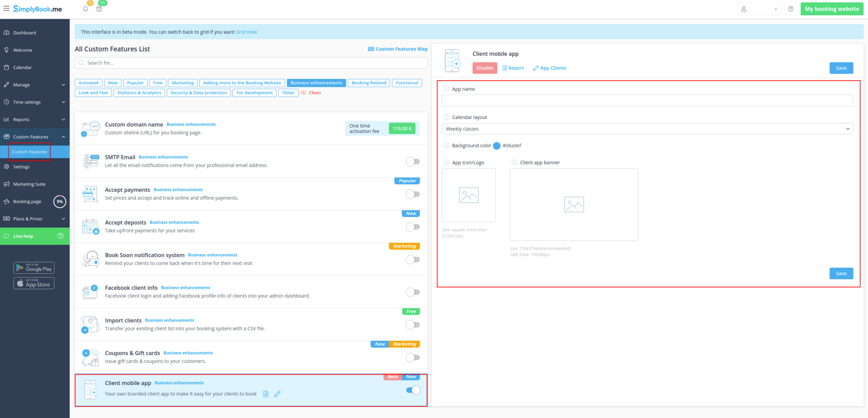
Task: Open the help question mark icon
Action: [x=790, y=9]
